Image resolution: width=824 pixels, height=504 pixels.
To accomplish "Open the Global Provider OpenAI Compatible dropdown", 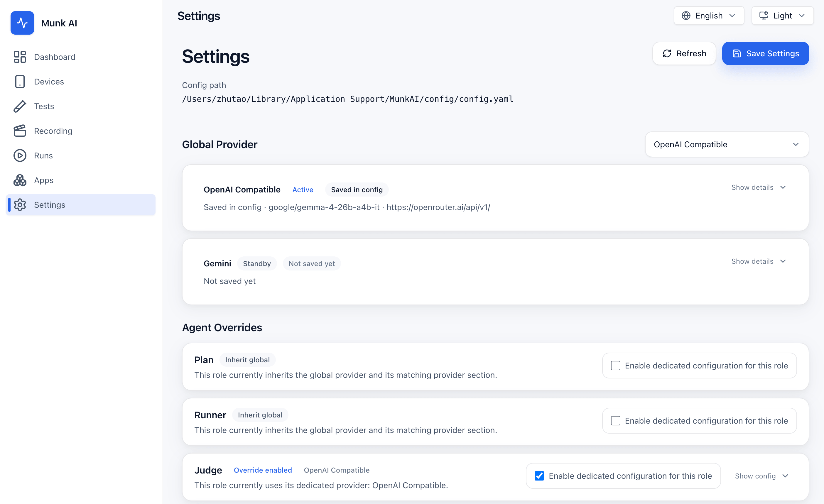I will (x=727, y=144).
